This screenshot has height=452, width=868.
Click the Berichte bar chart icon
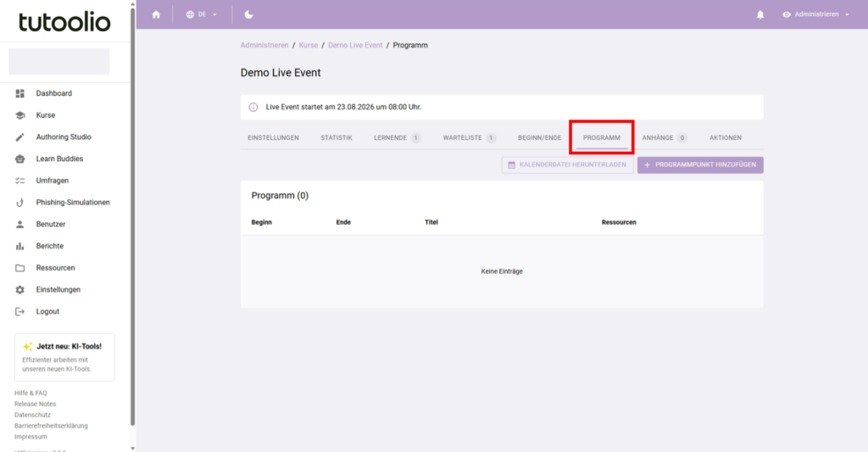tap(20, 246)
